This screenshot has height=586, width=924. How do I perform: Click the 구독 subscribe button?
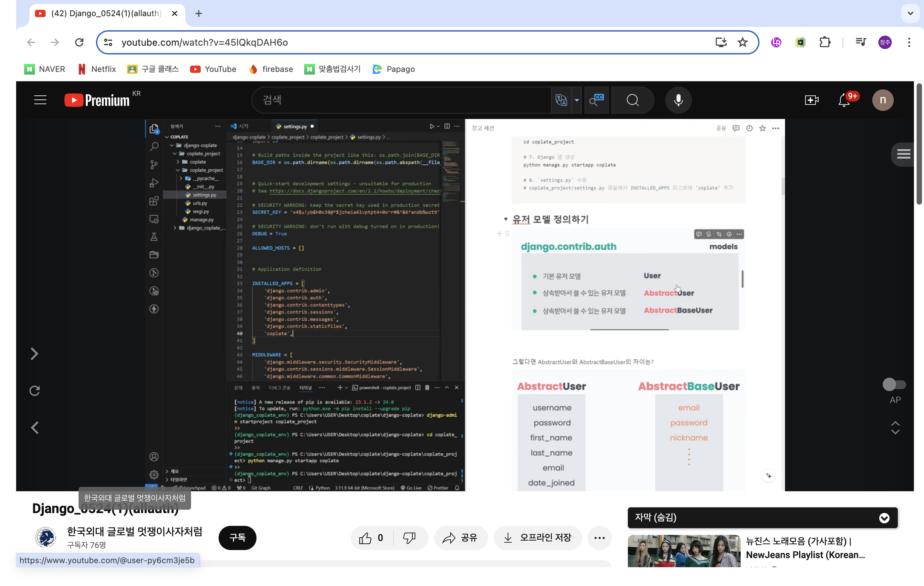coord(237,538)
